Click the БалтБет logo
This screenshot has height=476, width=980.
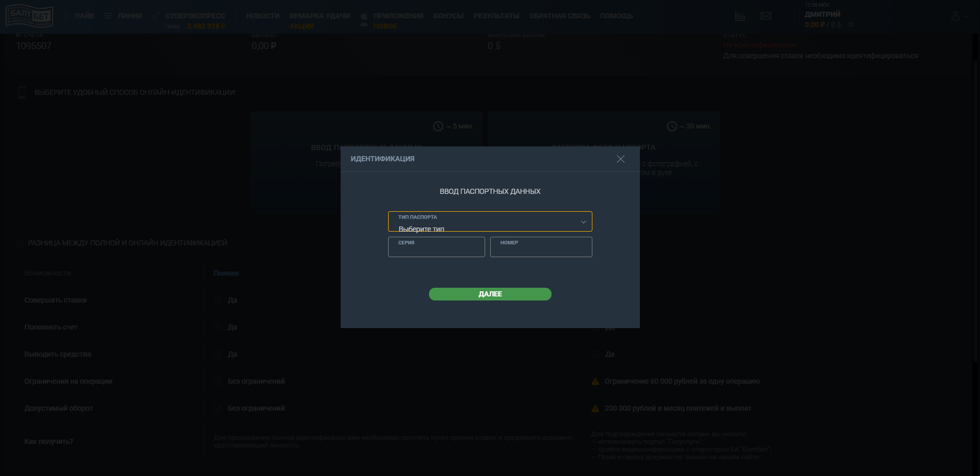tap(30, 16)
